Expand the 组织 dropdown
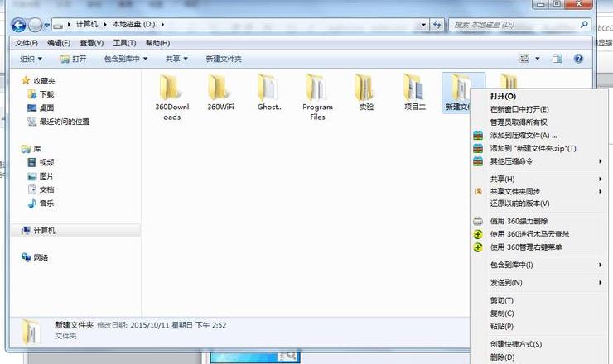 [x=31, y=59]
